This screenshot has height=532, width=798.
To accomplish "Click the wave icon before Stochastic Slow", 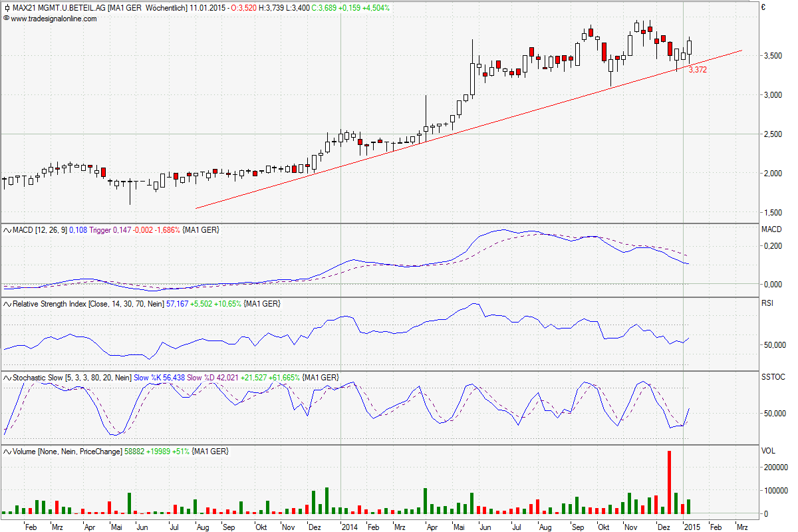I will tap(7, 378).
